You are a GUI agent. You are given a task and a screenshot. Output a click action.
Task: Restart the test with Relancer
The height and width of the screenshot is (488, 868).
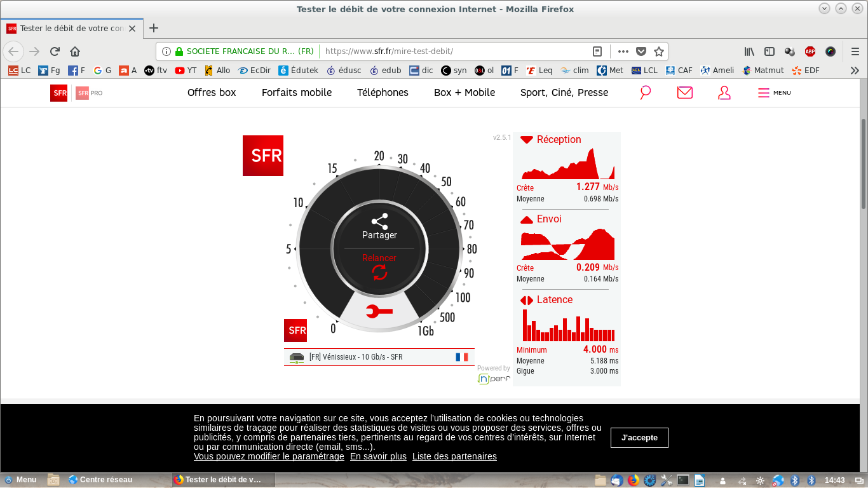pos(379,258)
